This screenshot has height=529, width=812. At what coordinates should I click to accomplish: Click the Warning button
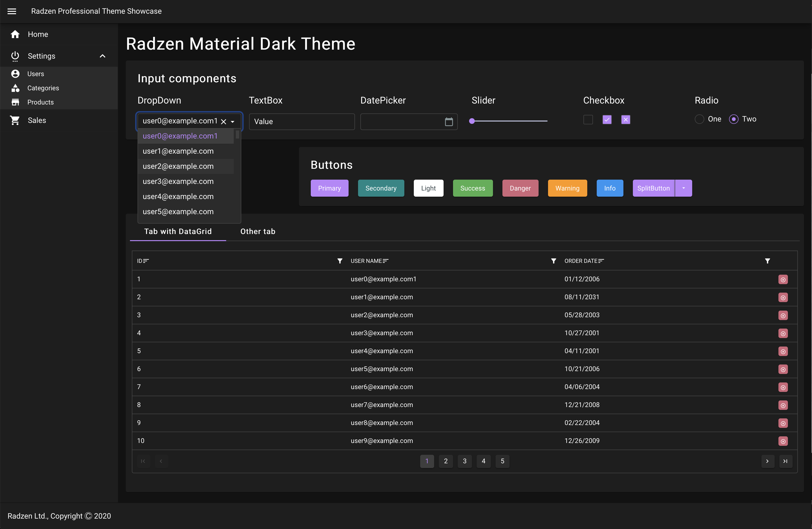[567, 188]
